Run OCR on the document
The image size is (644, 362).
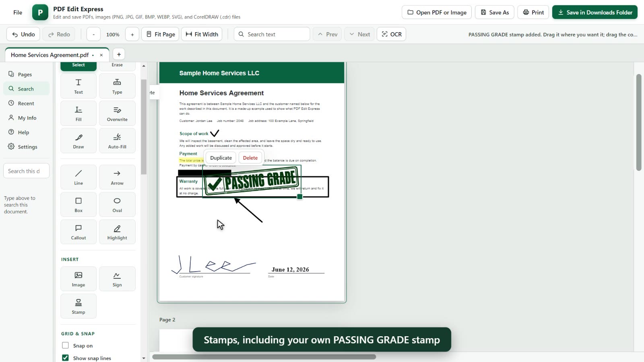click(391, 34)
